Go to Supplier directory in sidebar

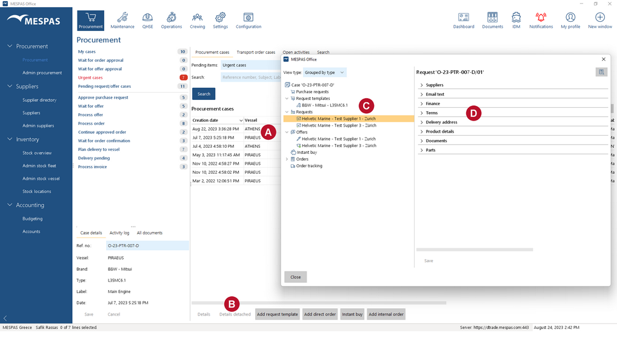39,100
